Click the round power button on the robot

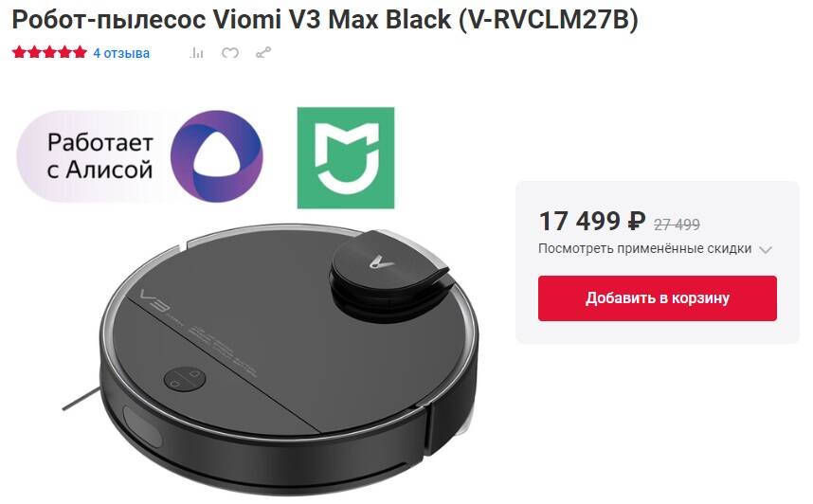[x=185, y=380]
